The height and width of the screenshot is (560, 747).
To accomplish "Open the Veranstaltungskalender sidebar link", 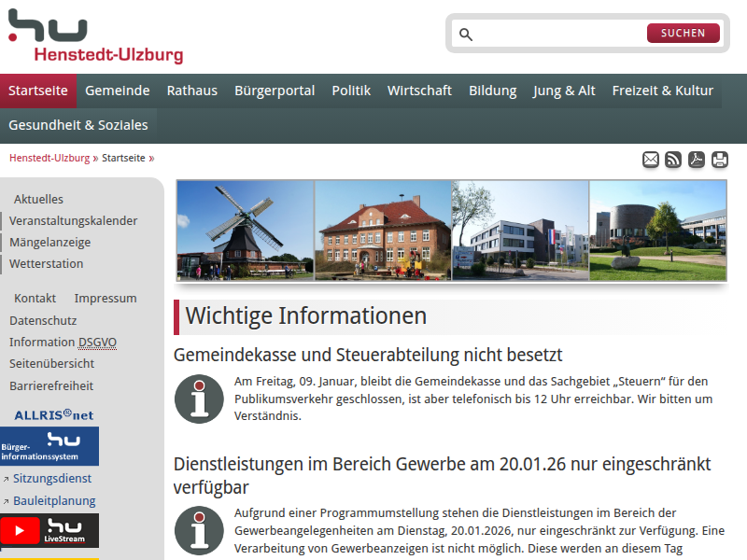I will [x=74, y=221].
